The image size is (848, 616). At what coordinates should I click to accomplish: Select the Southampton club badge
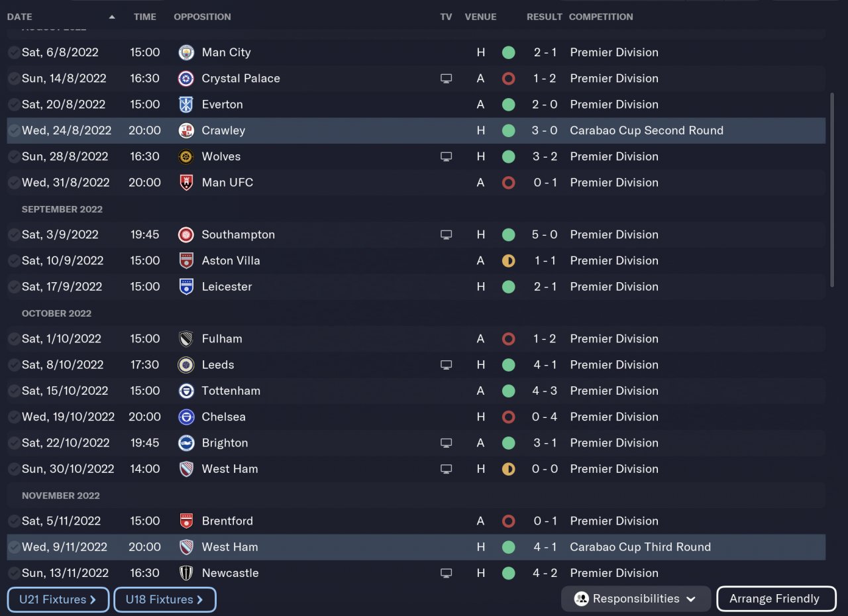coord(186,234)
